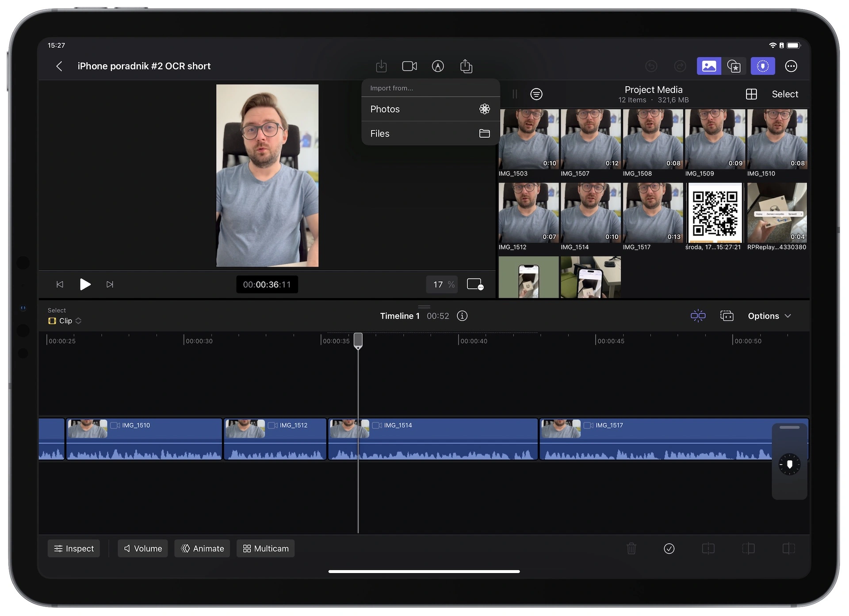
Task: Tap the battery status indicator
Action: pos(794,45)
